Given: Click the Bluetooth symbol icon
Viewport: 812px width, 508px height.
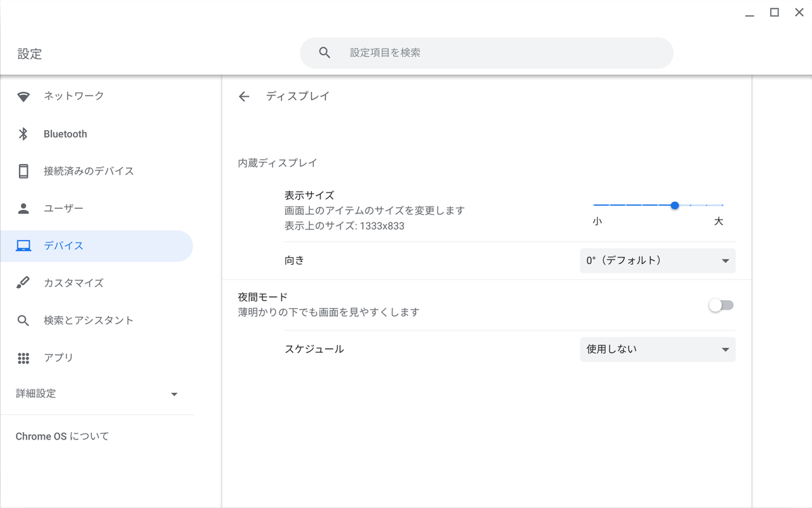Looking at the screenshot, I should point(24,134).
